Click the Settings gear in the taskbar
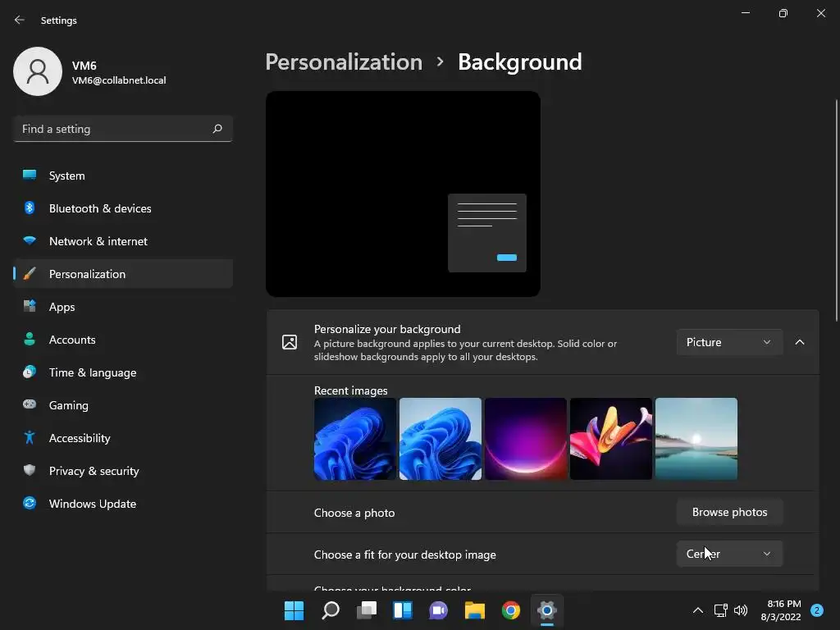The width and height of the screenshot is (840, 630). (547, 610)
